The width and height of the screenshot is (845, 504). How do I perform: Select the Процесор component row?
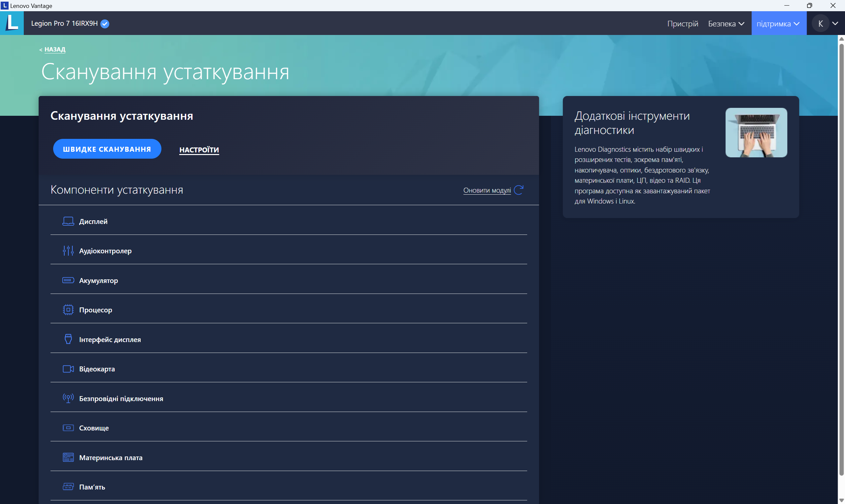click(289, 310)
